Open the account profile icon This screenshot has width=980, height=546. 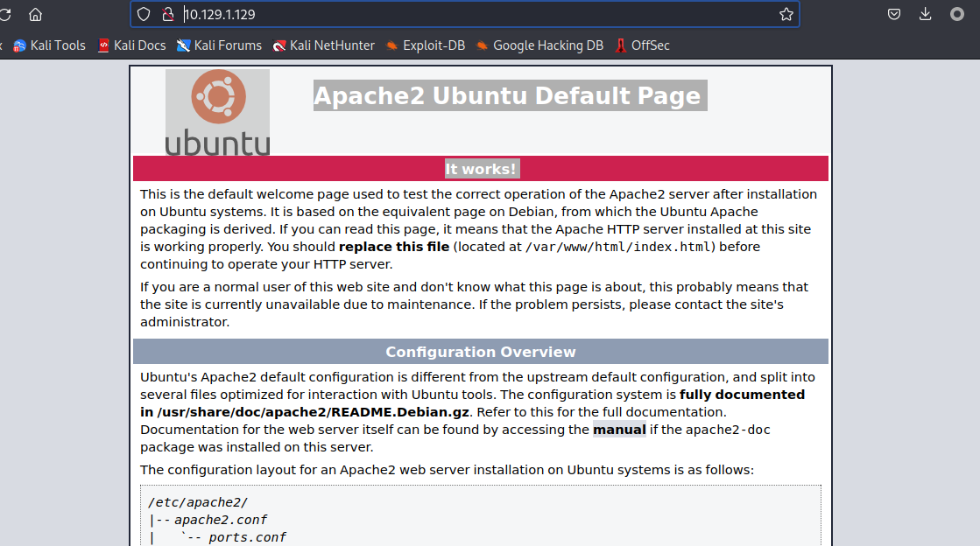(957, 14)
